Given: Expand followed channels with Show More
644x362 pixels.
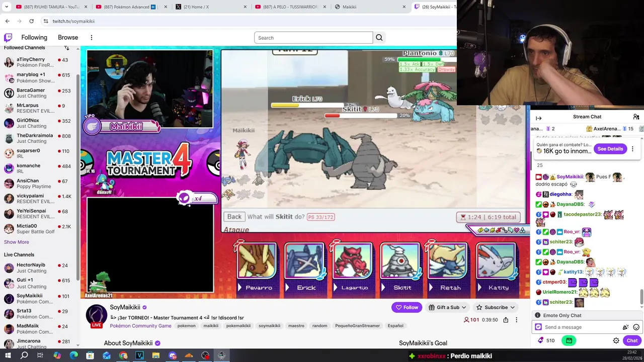Looking at the screenshot, I should (x=17, y=242).
